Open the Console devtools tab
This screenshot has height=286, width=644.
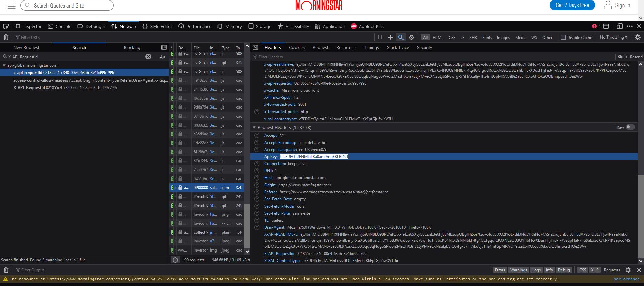pos(60,26)
